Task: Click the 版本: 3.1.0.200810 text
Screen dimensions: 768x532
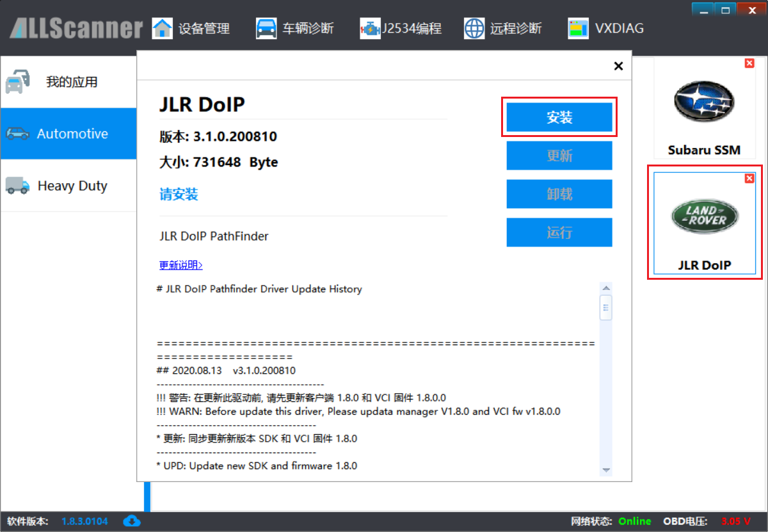Action: 218,136
